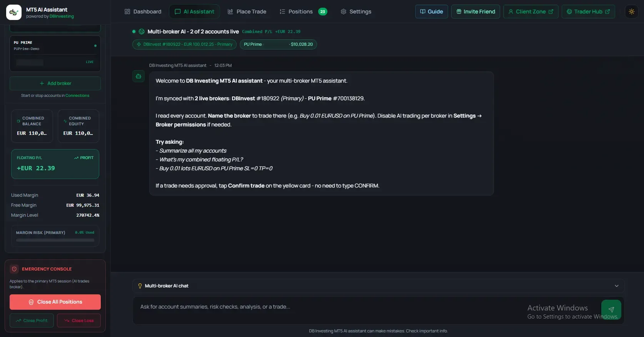Click the send message paper plane button
This screenshot has width=644, height=337.
(x=611, y=310)
